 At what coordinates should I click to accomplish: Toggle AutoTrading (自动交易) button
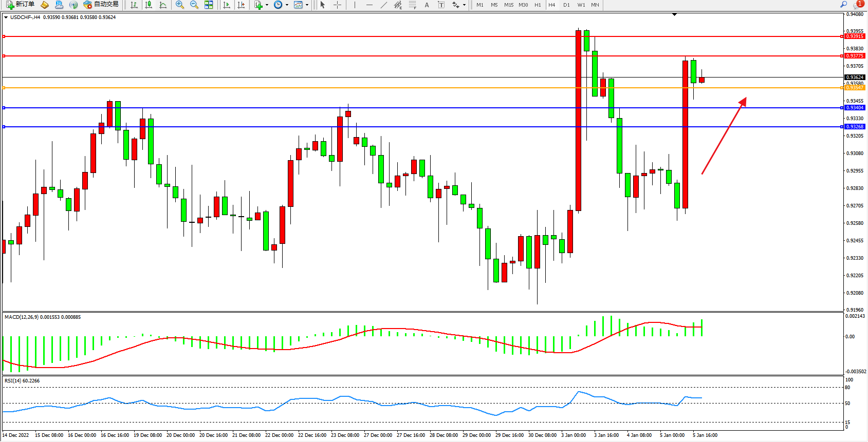click(x=101, y=5)
